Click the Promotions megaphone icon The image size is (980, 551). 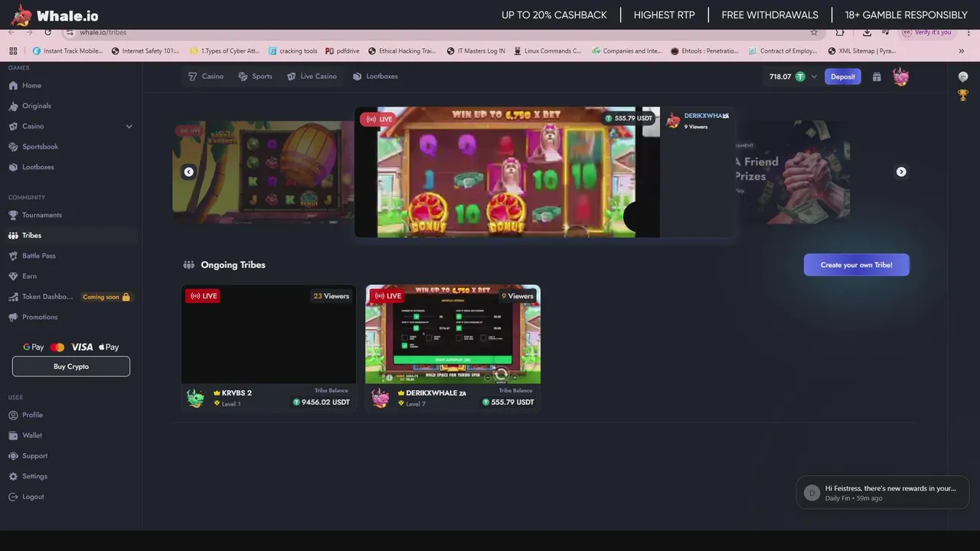click(x=13, y=317)
